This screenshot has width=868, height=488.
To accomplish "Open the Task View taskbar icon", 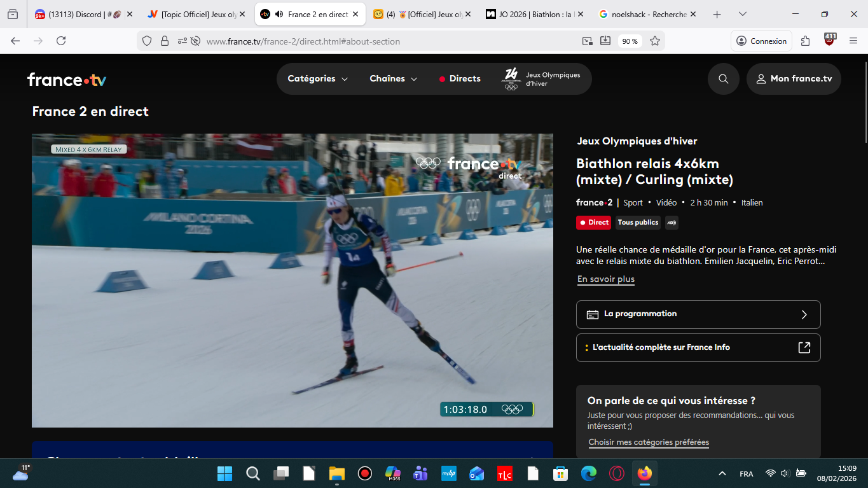I will pos(280,473).
